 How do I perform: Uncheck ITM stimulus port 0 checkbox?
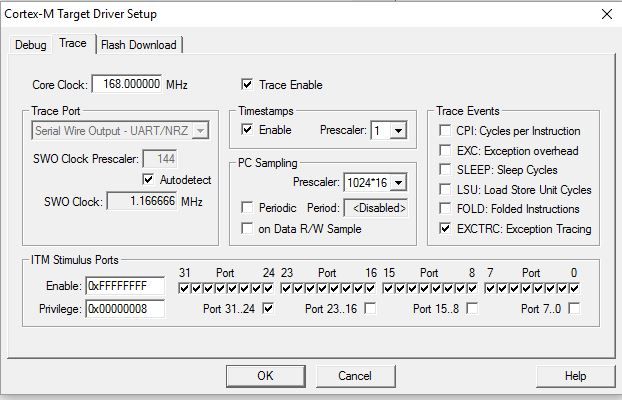pos(574,288)
